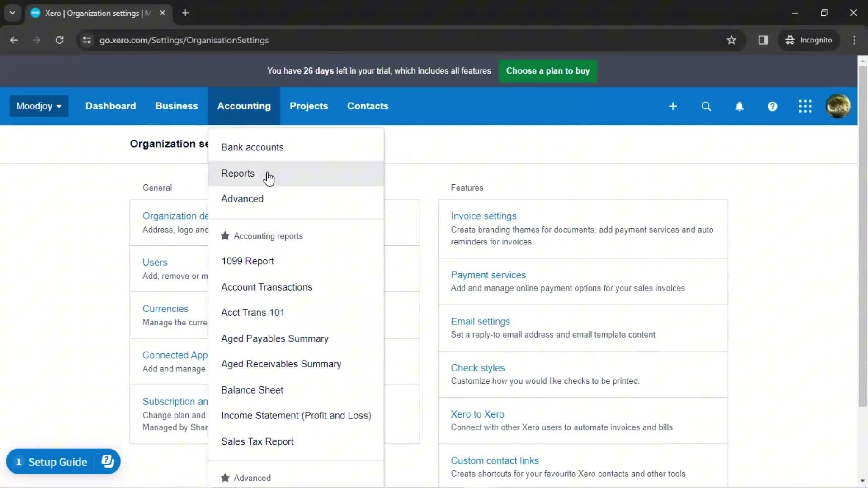Open Income Statement (Profit and Loss)
This screenshot has height=488, width=868.
click(296, 416)
